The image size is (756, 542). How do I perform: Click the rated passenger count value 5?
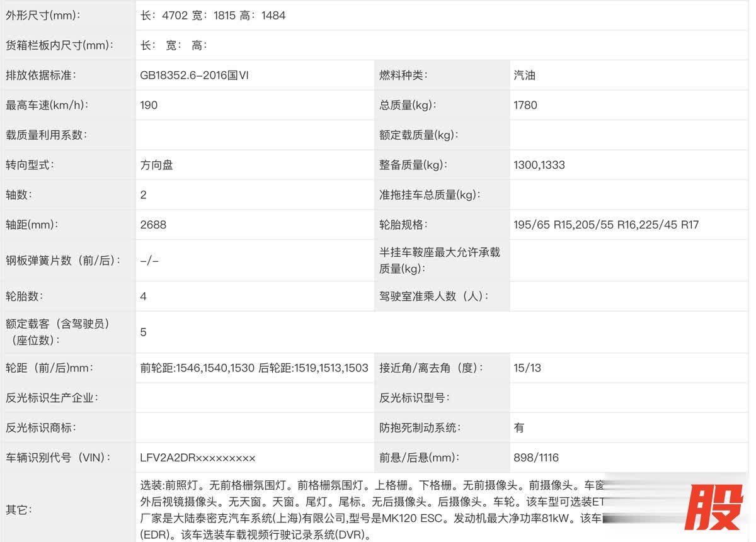(x=144, y=332)
